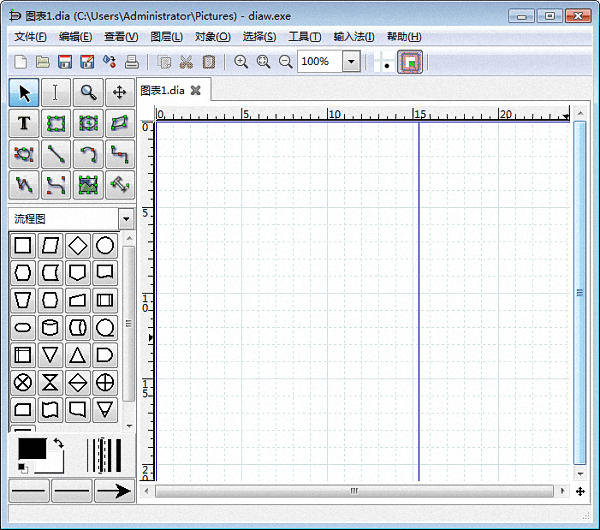This screenshot has width=600, height=530.
Task: Select the Magnify tool in toolbox
Action: point(88,93)
